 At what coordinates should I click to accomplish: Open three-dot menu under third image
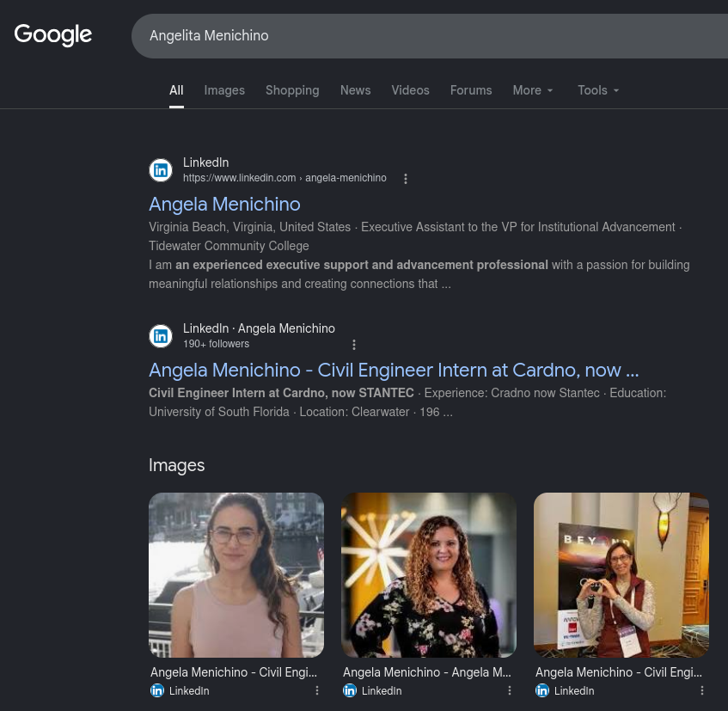[x=702, y=690]
